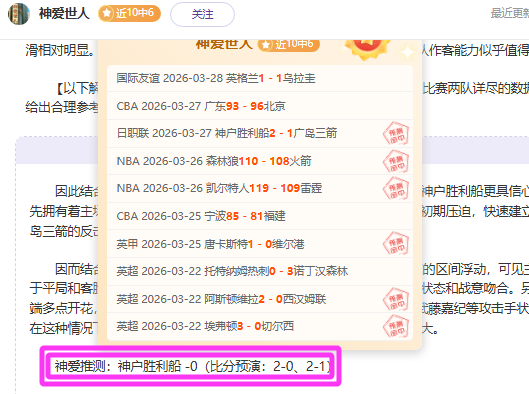Select the 神户胜利船 2-1 广岛三箭 record
Image resolution: width=529 pixels, height=394 pixels.
(x=260, y=133)
